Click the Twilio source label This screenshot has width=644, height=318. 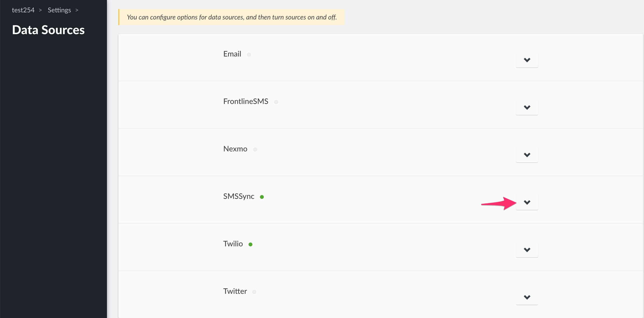[x=233, y=244]
